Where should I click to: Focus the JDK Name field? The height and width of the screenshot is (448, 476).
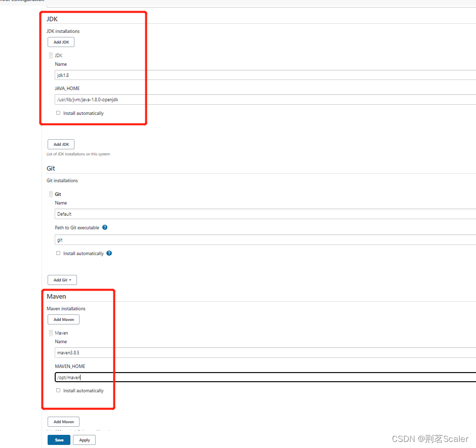(263, 75)
